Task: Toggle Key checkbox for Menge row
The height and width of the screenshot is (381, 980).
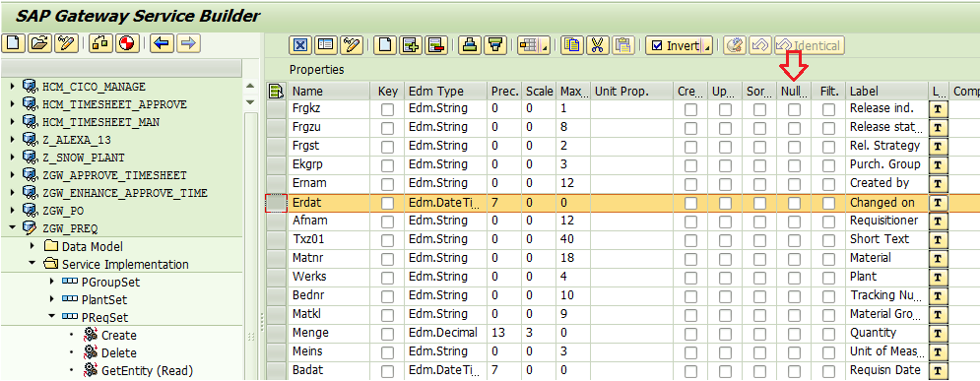Action: pos(387,334)
